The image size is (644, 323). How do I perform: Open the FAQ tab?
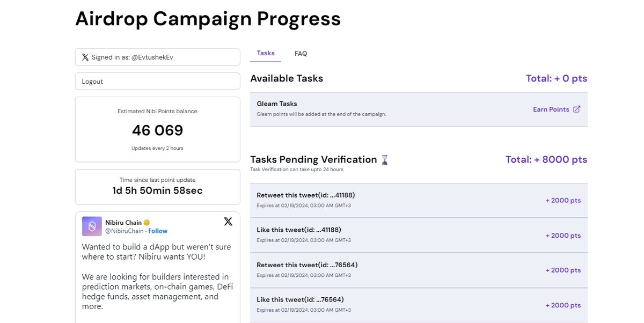click(301, 54)
